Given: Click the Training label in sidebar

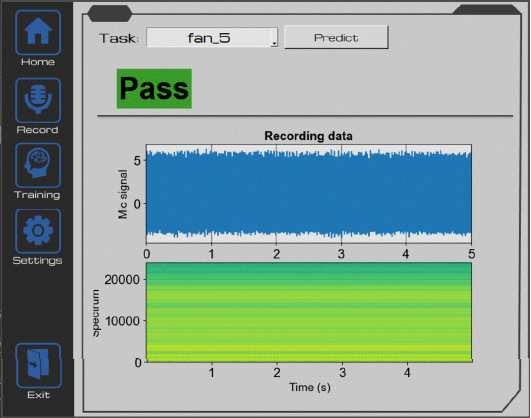Looking at the screenshot, I should [x=37, y=195].
